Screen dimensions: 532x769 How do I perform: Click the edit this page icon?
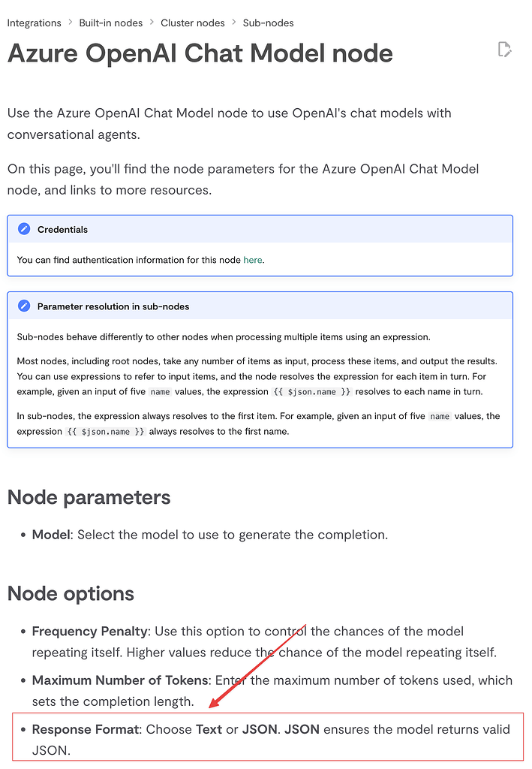[x=505, y=50]
